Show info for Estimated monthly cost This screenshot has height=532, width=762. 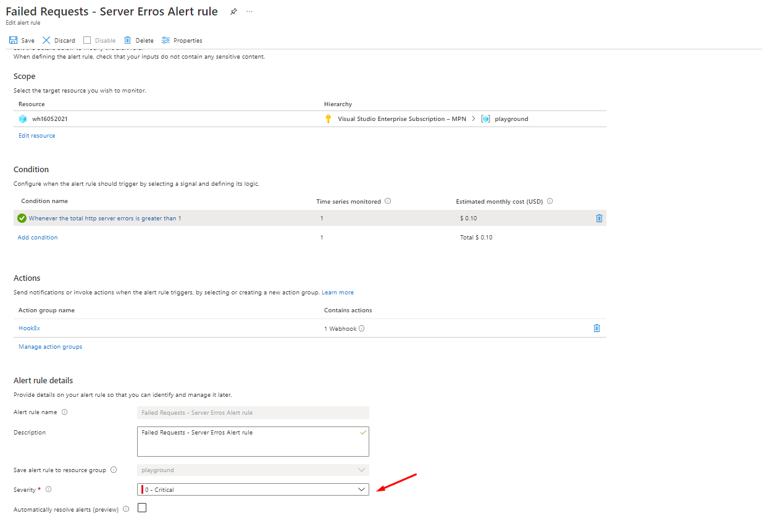coord(550,201)
